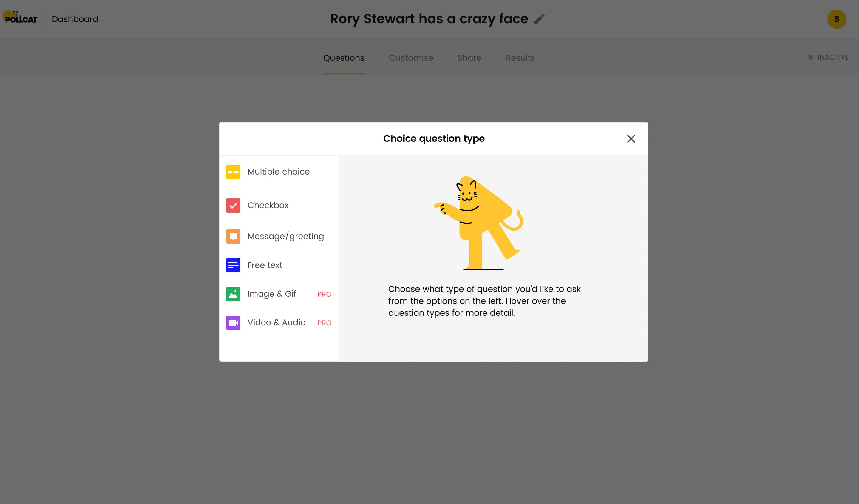Open the user avatar S menu
The image size is (859, 504).
pos(837,19)
